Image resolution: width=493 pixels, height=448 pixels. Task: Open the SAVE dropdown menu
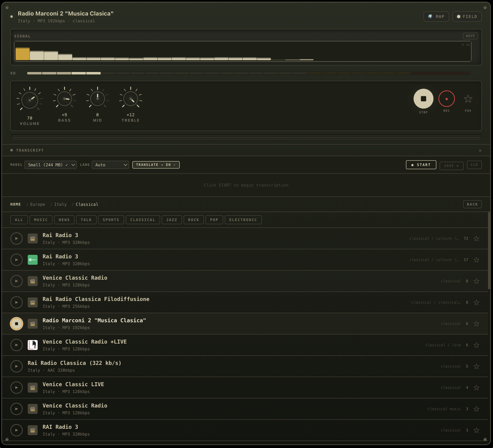(451, 165)
